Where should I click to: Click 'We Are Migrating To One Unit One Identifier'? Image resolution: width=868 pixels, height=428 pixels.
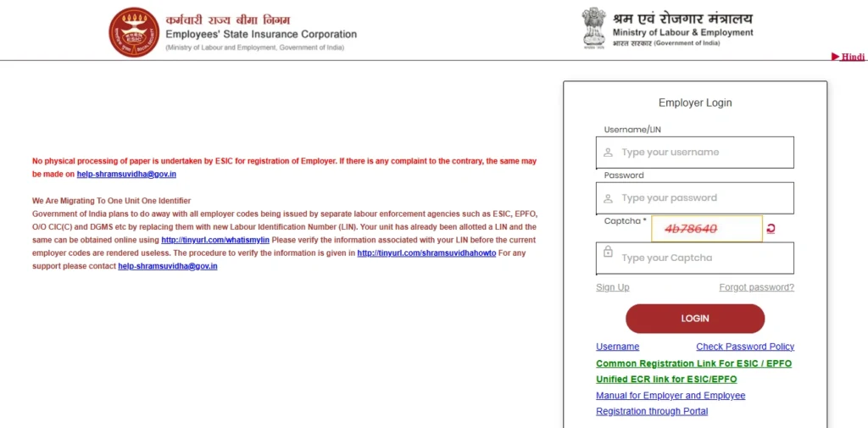point(111,200)
